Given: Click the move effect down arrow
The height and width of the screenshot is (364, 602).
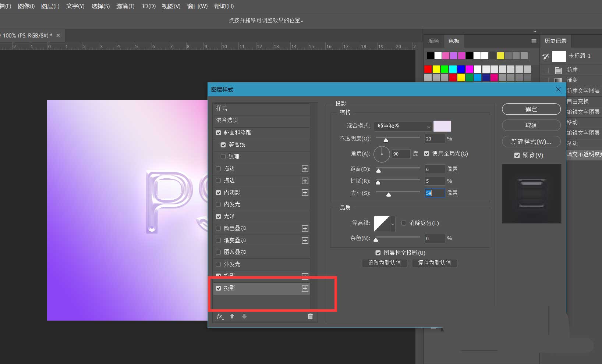Looking at the screenshot, I should tap(244, 316).
